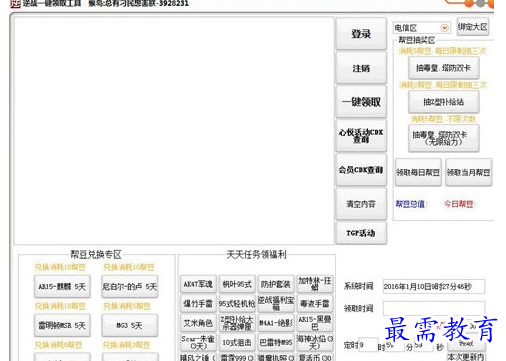
Task: Click the 帮豆总值 label
Action: point(411,204)
